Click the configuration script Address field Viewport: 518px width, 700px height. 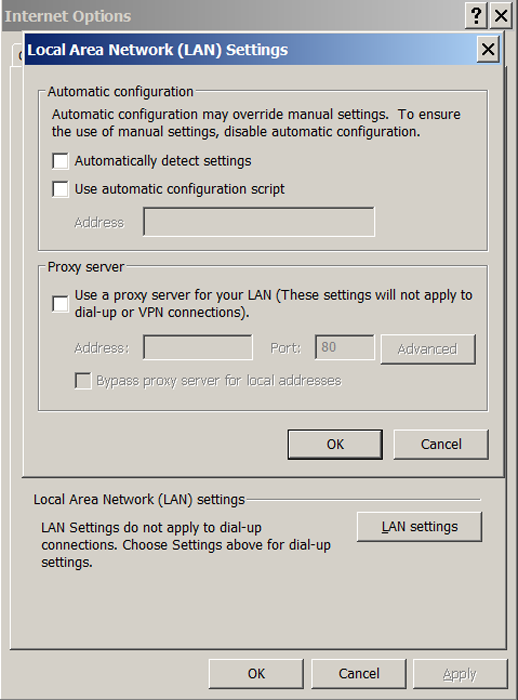259,222
